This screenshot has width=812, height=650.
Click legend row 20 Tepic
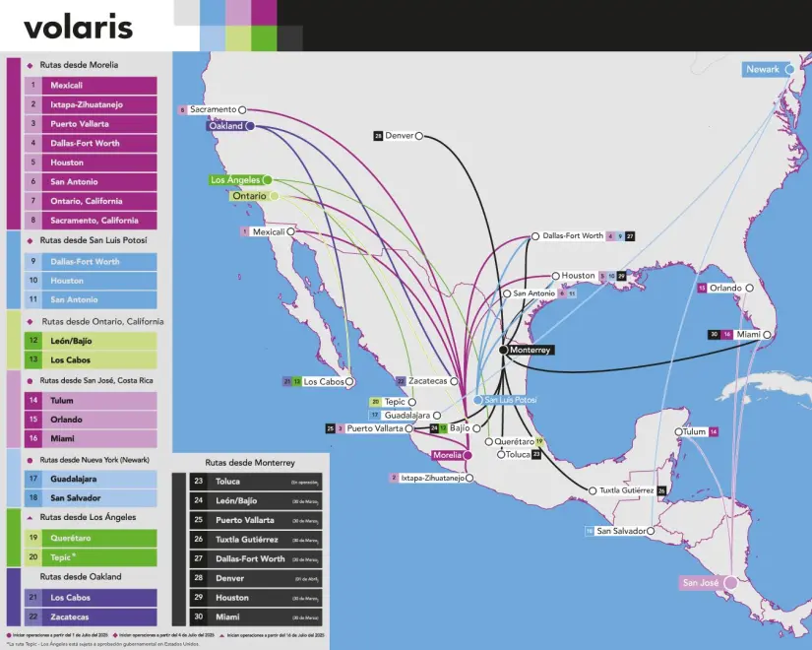[91, 557]
